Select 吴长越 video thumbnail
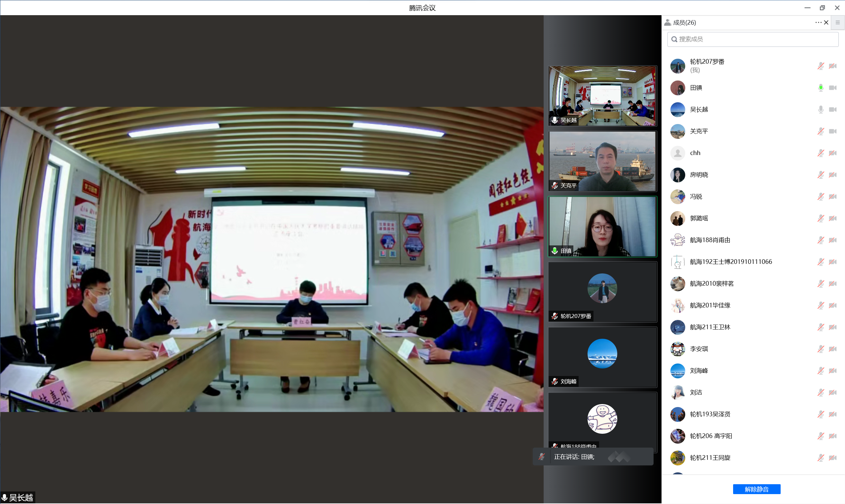Viewport: 845px width, 504px height. point(602,96)
